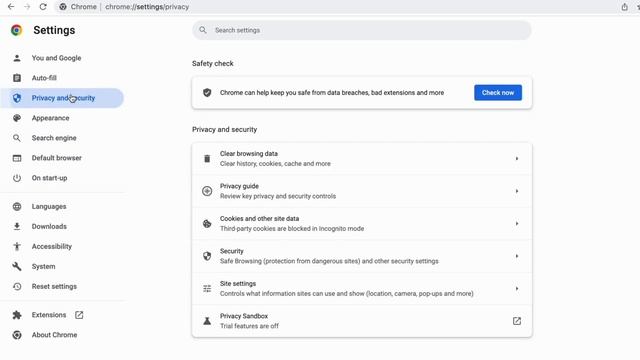Viewport: 640px width, 360px height.
Task: Click the wrench icon for System
Action: click(x=17, y=266)
